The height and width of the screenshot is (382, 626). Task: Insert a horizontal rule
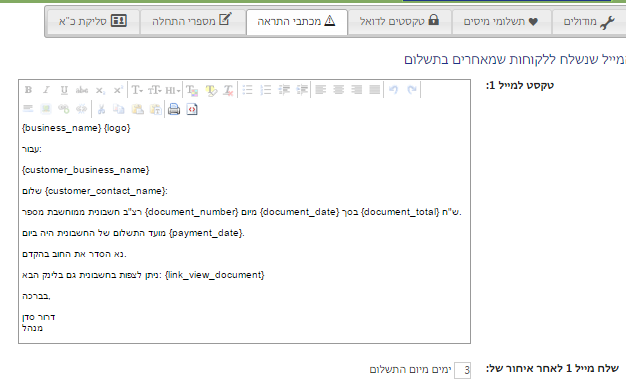click(x=28, y=109)
